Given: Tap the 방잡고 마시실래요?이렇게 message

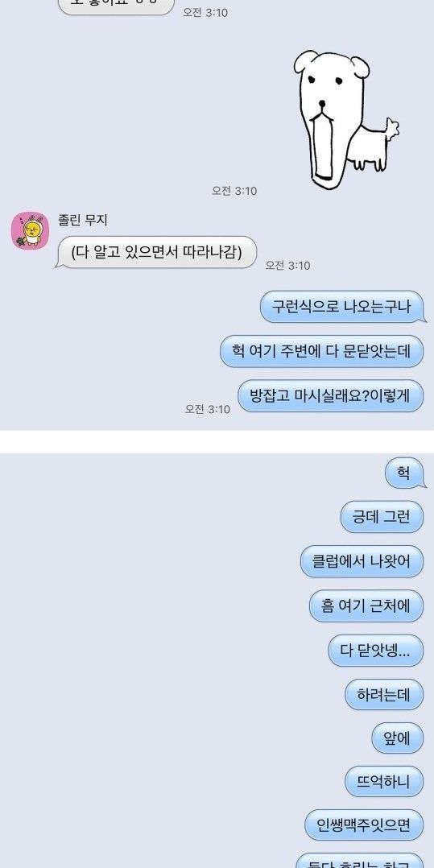Looking at the screenshot, I should click(x=332, y=396).
